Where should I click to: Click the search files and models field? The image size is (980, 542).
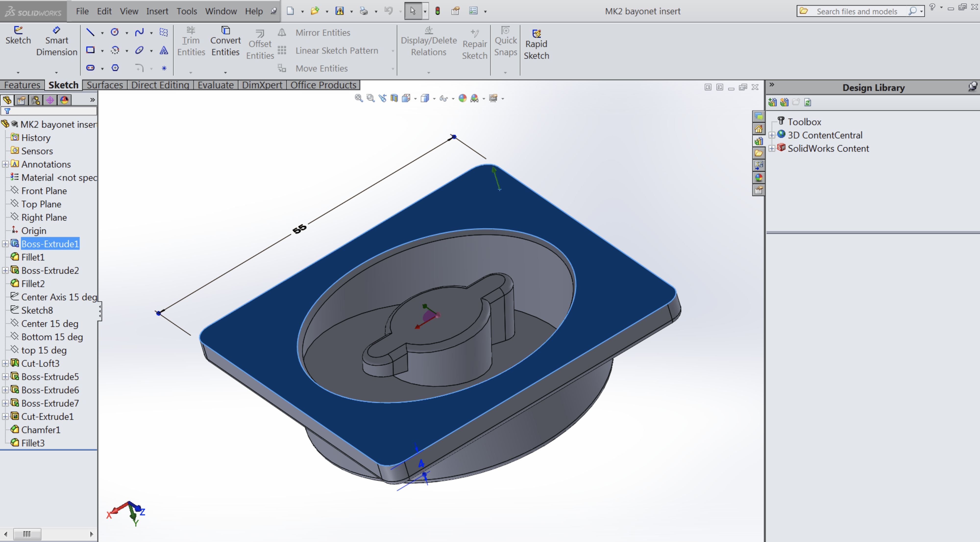point(857,11)
